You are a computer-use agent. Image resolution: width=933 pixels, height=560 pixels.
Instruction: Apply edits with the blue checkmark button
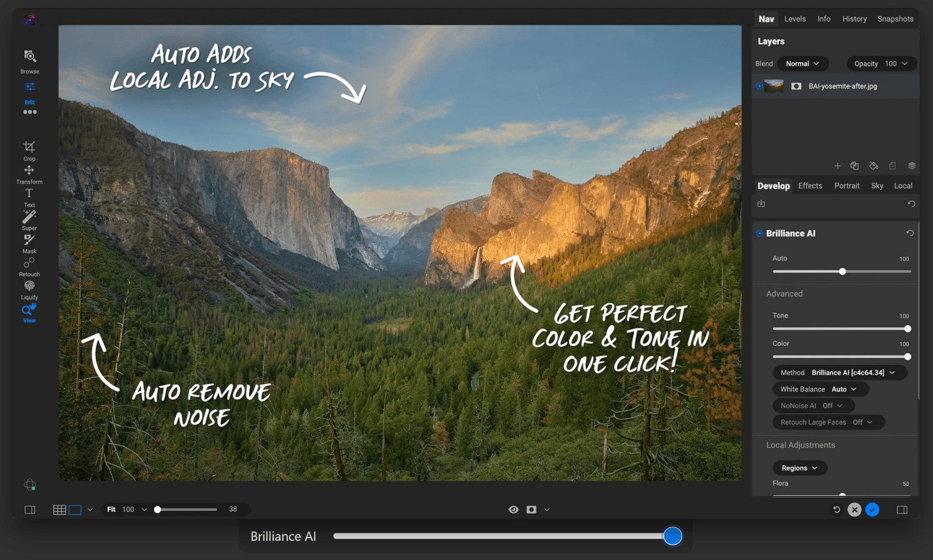(x=872, y=510)
